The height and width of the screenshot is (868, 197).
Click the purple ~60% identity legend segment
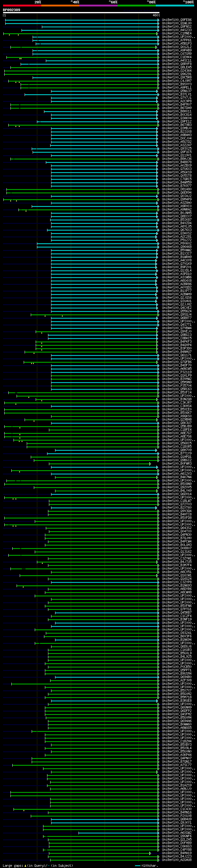click(x=98, y=6)
